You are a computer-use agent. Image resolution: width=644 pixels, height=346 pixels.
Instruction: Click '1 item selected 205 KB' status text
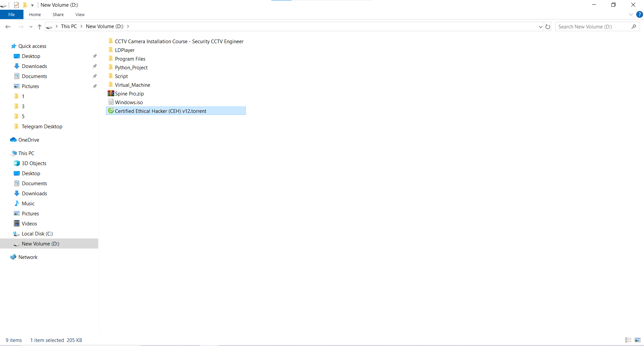point(56,340)
